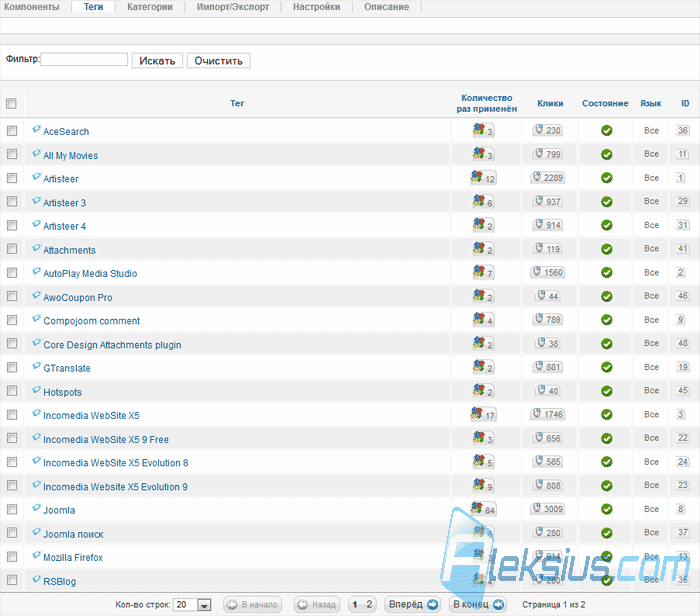
Task: Check the Joomla поиск row checkbox
Action: (12, 533)
